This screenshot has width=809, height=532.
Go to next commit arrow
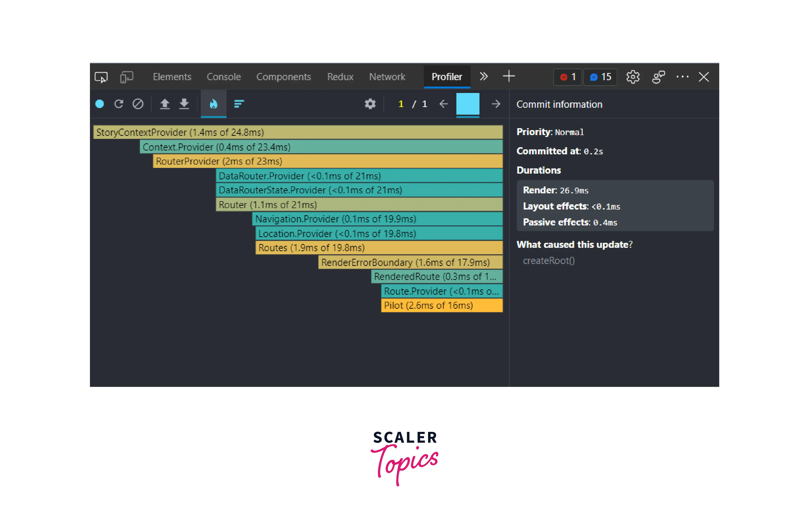pos(496,104)
